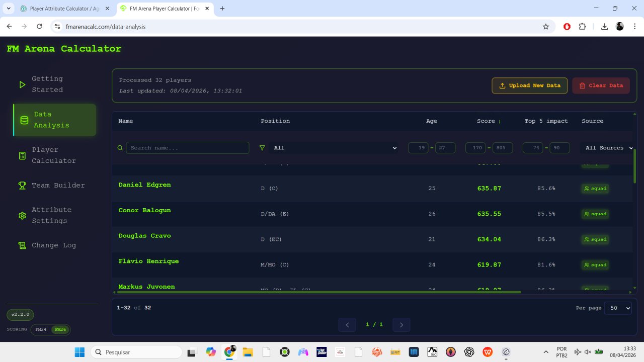Go to Team Builder in the sidebar
This screenshot has height=362, width=644.
tap(54, 185)
